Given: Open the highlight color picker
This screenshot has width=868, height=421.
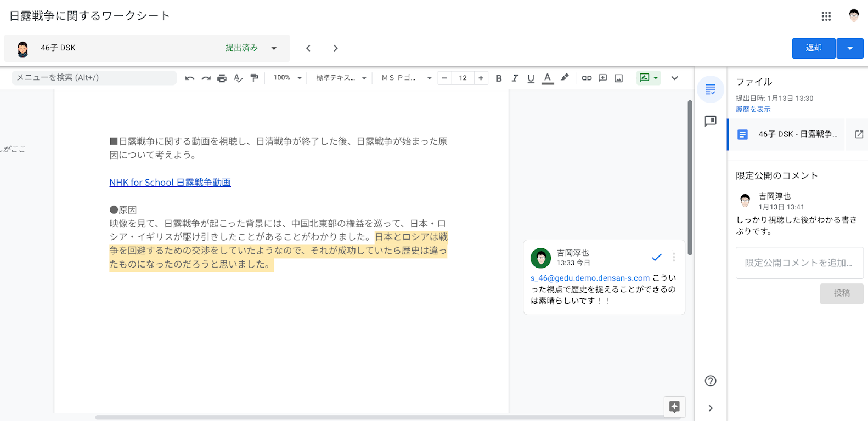Looking at the screenshot, I should (x=565, y=78).
